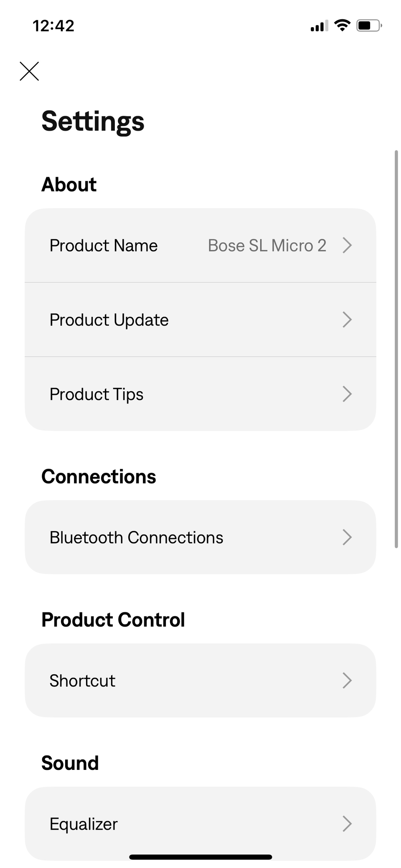Expand the Product Update section
Image resolution: width=401 pixels, height=868 pixels.
click(x=200, y=320)
